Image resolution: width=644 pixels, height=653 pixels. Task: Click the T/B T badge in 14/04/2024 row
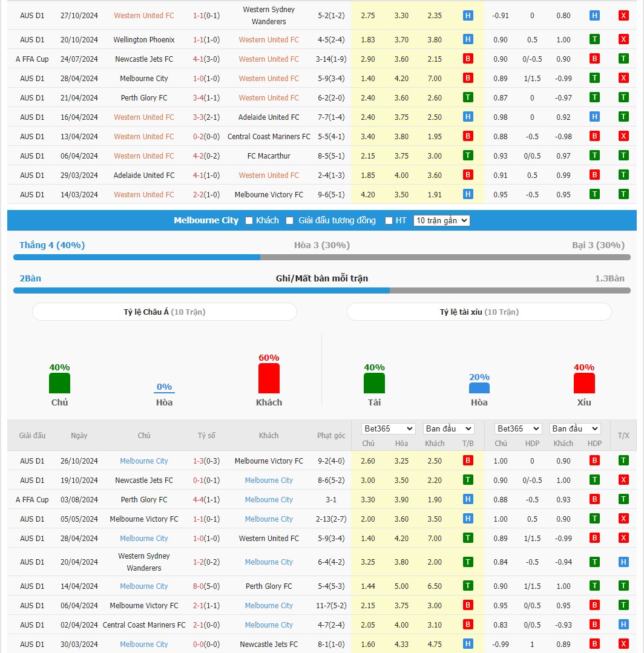[x=468, y=586]
